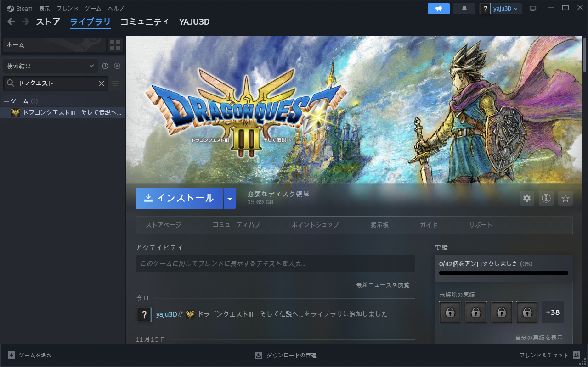Add game to favorites star
The height and width of the screenshot is (367, 588).
pos(565,198)
